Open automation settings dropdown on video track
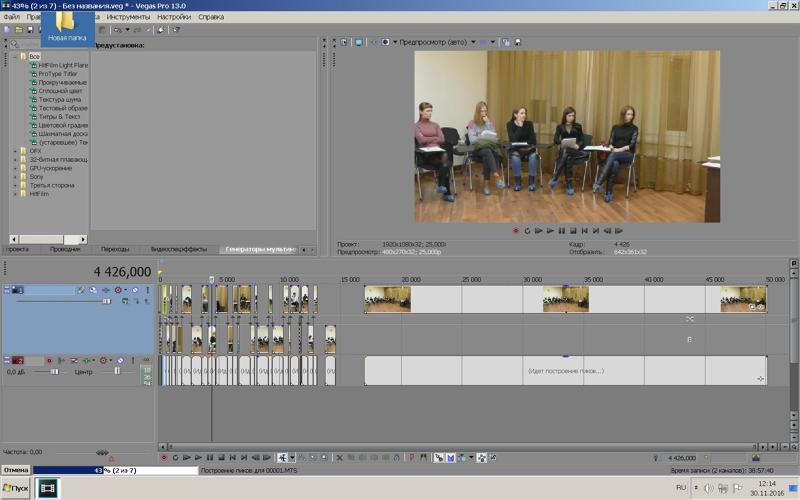 click(x=126, y=290)
